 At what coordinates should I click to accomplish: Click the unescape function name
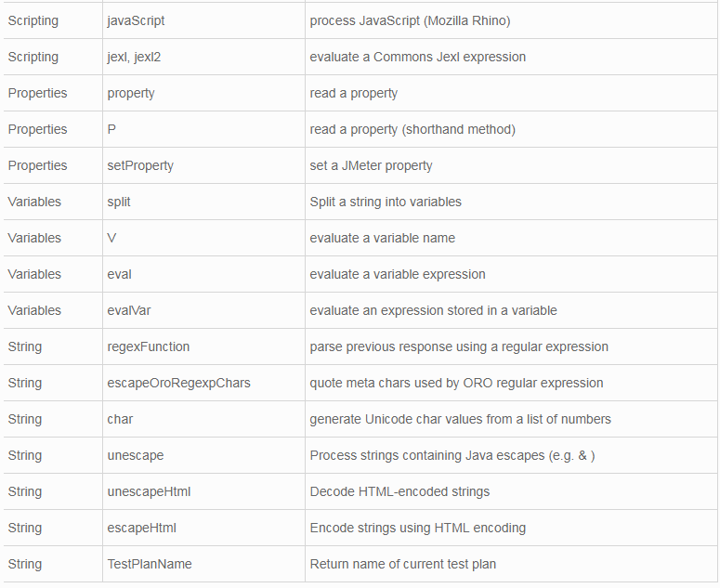(x=136, y=455)
